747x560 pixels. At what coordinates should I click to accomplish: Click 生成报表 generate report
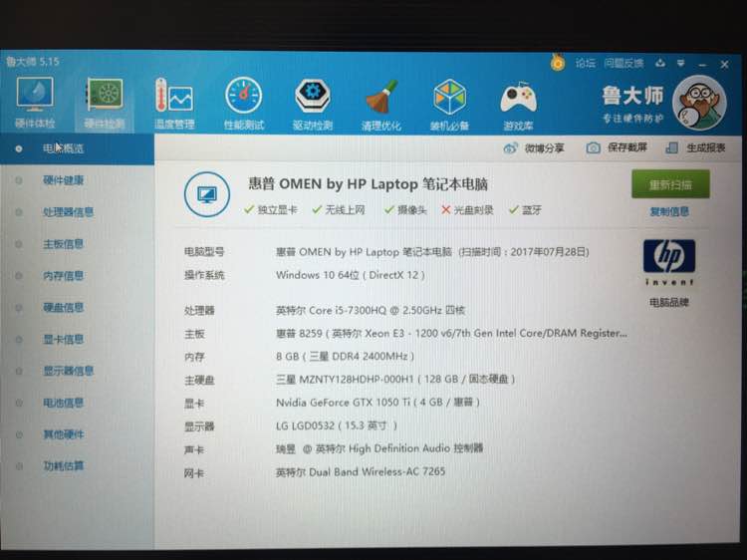click(x=695, y=147)
